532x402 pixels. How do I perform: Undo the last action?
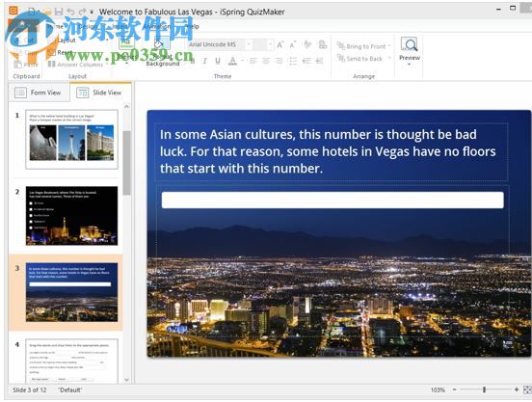(x=70, y=12)
